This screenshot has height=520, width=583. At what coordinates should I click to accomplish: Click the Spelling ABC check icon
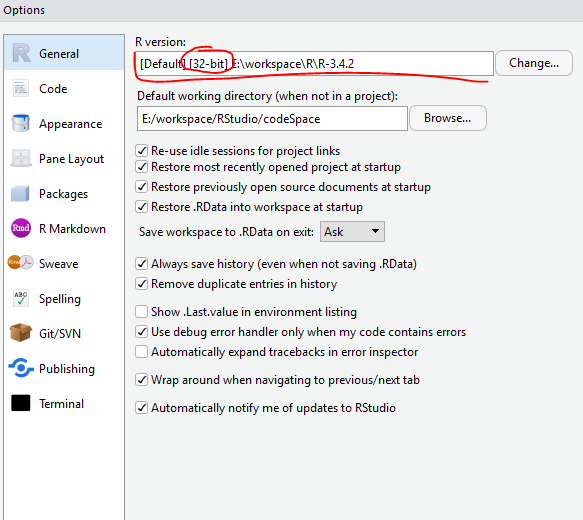[x=20, y=298]
